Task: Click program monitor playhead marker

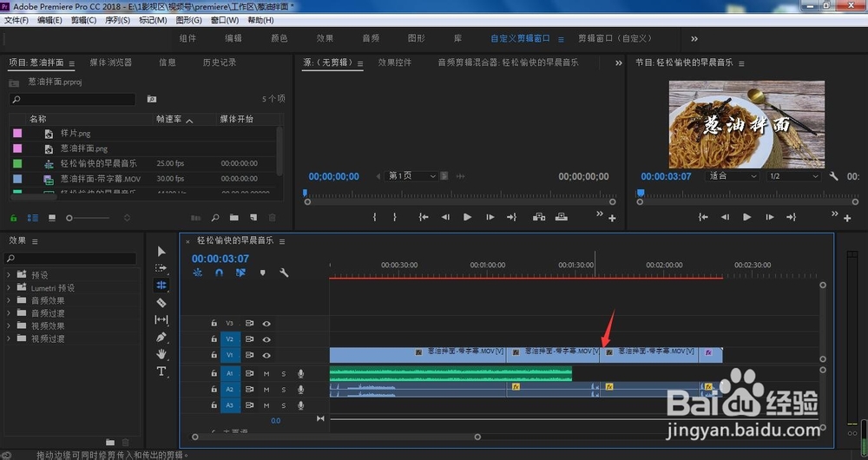Action: pyautogui.click(x=641, y=194)
